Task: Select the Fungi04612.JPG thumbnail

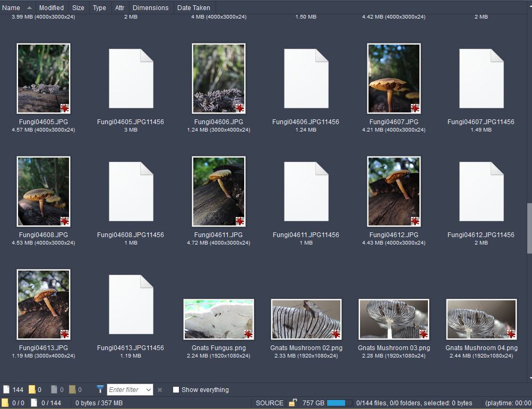Action: pyautogui.click(x=393, y=192)
